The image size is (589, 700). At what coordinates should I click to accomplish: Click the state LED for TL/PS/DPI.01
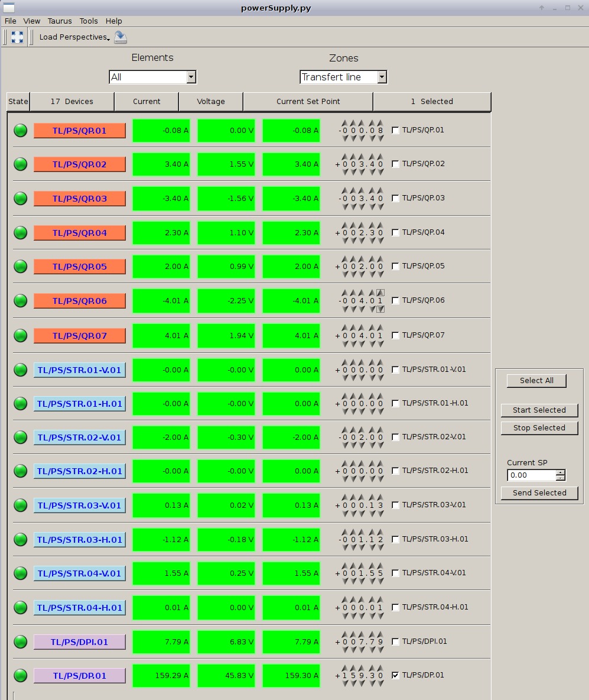click(21, 641)
